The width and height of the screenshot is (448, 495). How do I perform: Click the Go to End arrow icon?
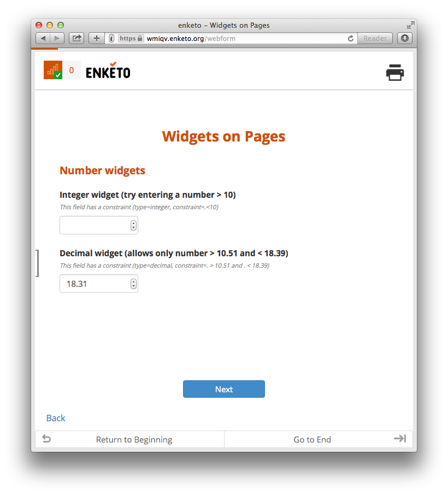point(400,439)
